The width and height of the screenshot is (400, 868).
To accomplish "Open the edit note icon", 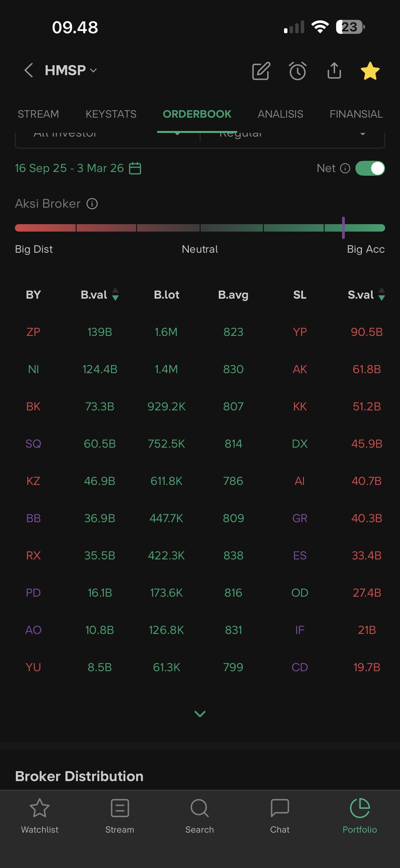I will [x=261, y=71].
